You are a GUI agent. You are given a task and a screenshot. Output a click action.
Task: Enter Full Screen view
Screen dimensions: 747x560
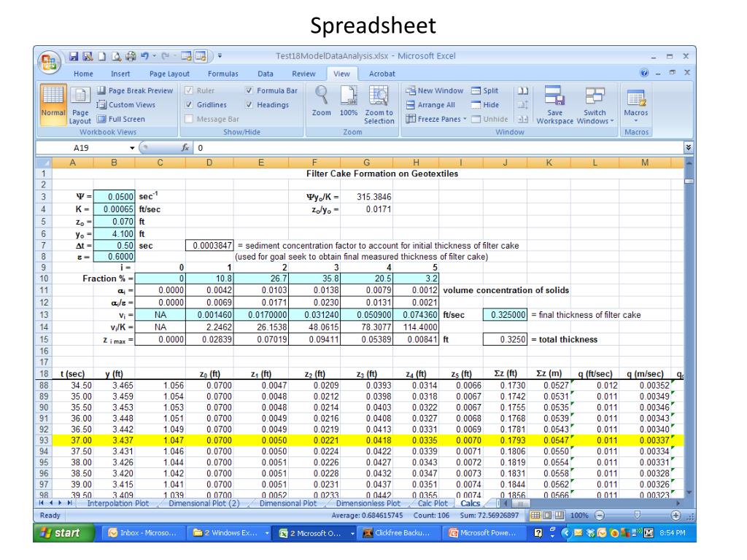pyautogui.click(x=121, y=119)
